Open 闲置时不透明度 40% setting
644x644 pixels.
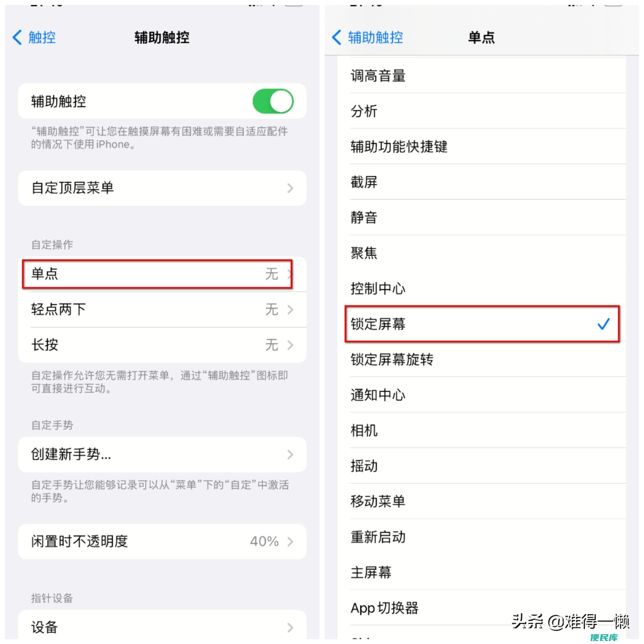coord(162,542)
